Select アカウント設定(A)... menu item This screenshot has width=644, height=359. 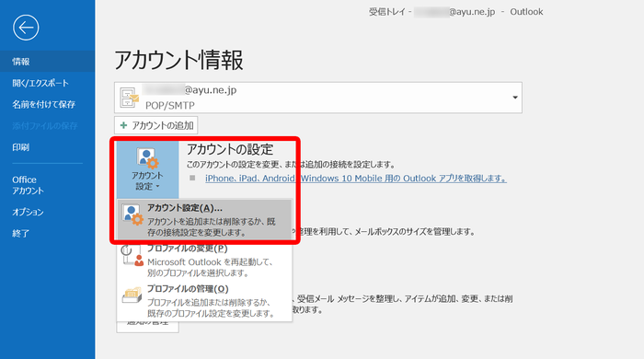204,219
